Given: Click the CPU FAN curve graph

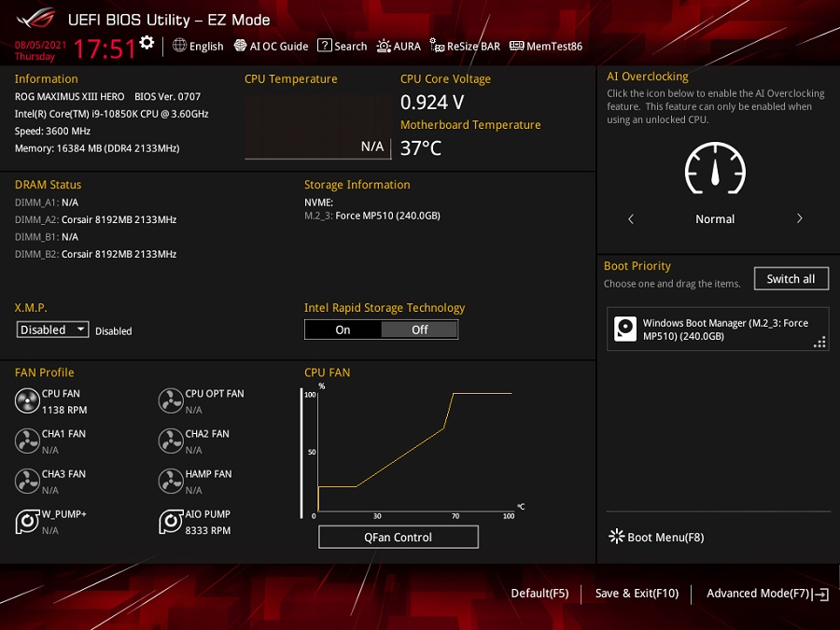Looking at the screenshot, I should (x=413, y=453).
